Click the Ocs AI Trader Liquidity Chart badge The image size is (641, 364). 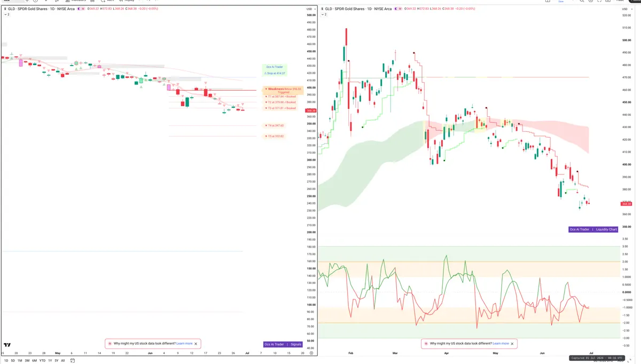tap(593, 230)
